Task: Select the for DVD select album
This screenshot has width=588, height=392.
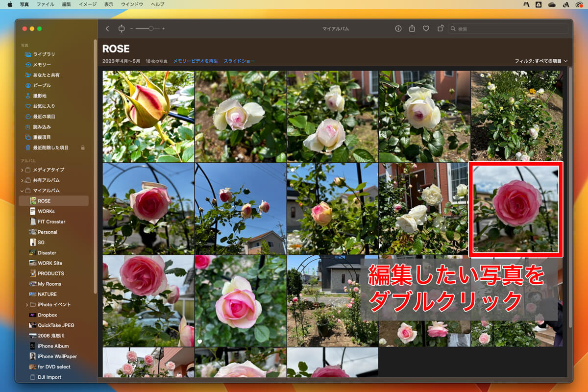Action: [x=53, y=367]
